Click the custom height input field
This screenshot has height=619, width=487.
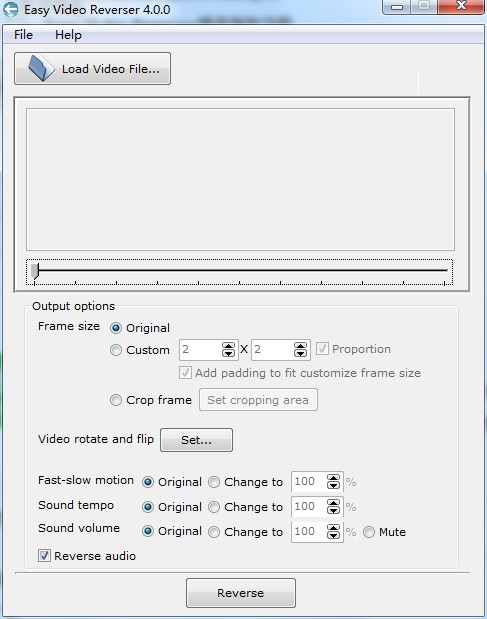pos(272,350)
